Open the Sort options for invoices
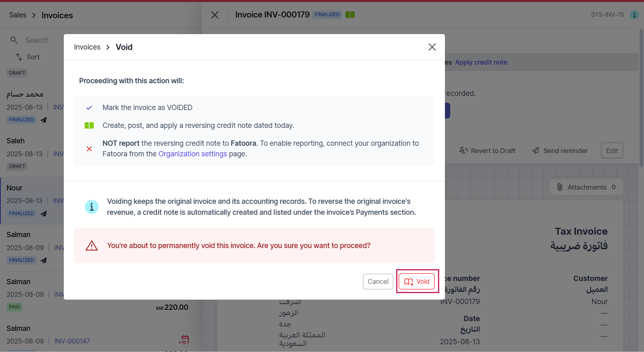 click(x=28, y=57)
